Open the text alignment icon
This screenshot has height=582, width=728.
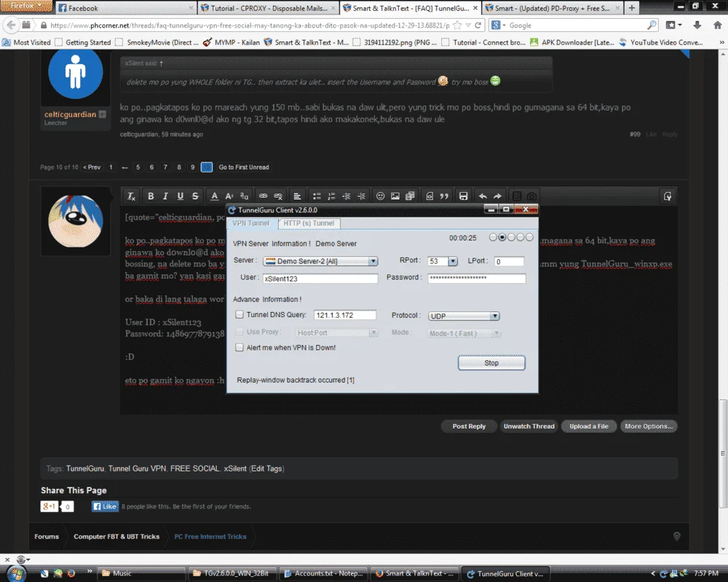pyautogui.click(x=297, y=196)
